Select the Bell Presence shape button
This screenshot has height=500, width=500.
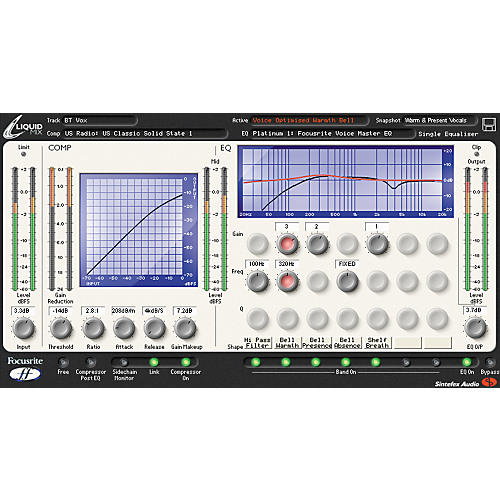[x=317, y=343]
